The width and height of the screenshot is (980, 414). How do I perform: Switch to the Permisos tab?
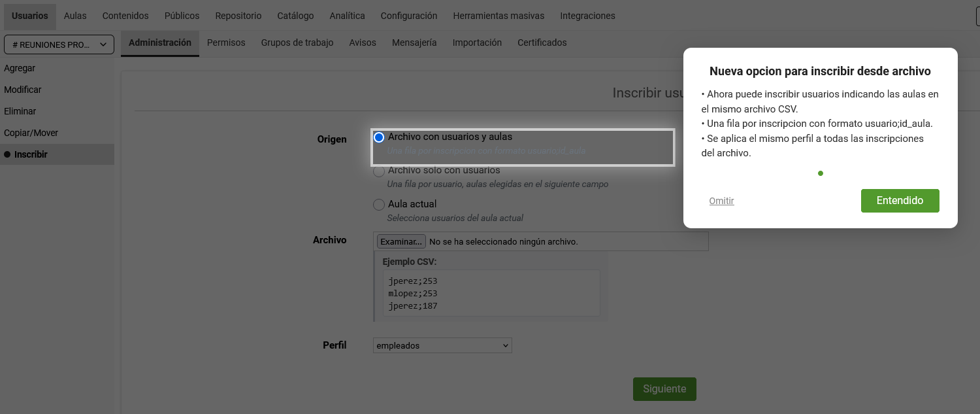[x=226, y=43]
